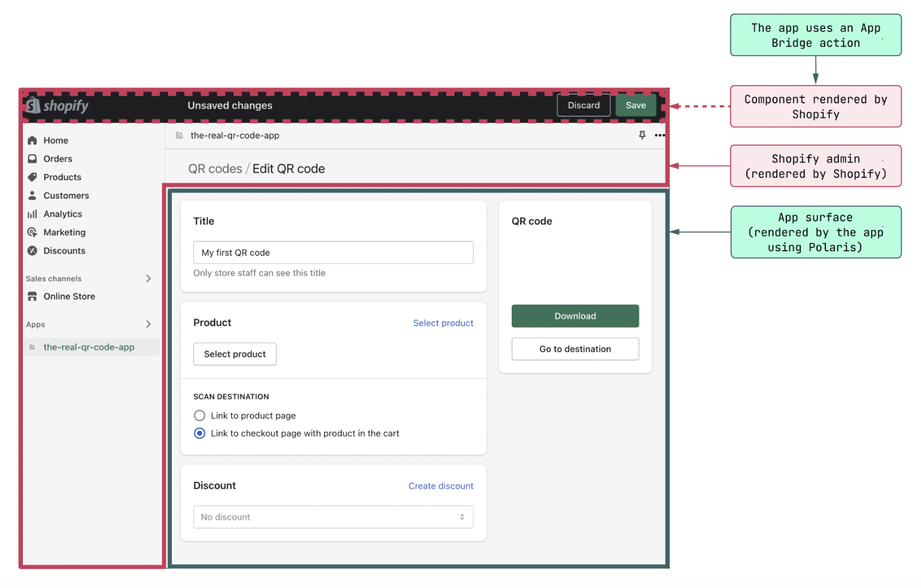Click the Create discount link
Screen dimensions: 921x588
[x=440, y=486]
